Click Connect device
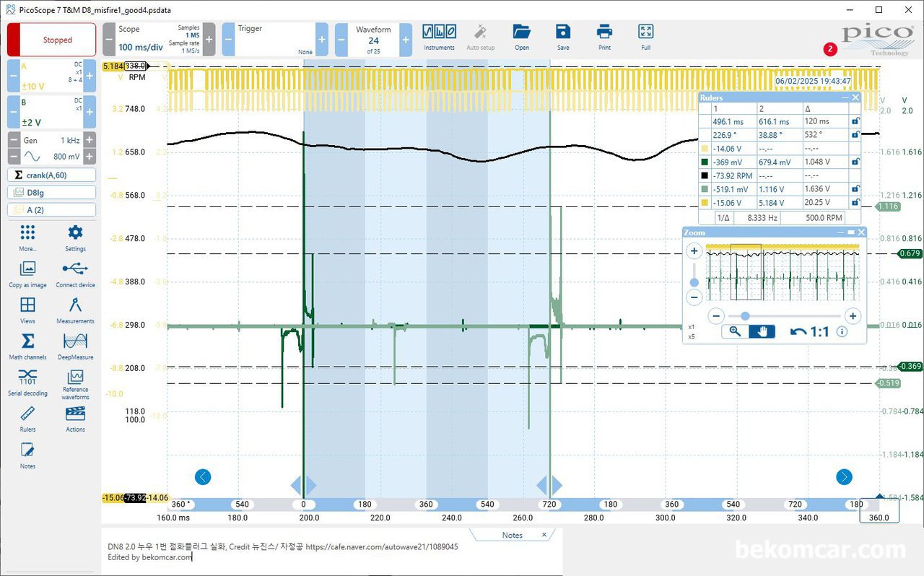The image size is (924, 576). tap(75, 274)
